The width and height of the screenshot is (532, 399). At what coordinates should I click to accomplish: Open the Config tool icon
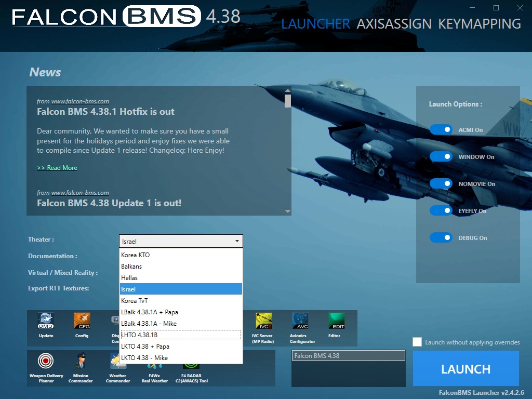[x=82, y=321]
